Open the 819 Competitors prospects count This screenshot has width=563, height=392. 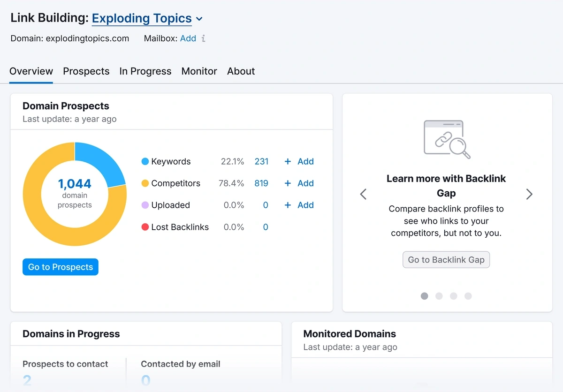tap(261, 183)
